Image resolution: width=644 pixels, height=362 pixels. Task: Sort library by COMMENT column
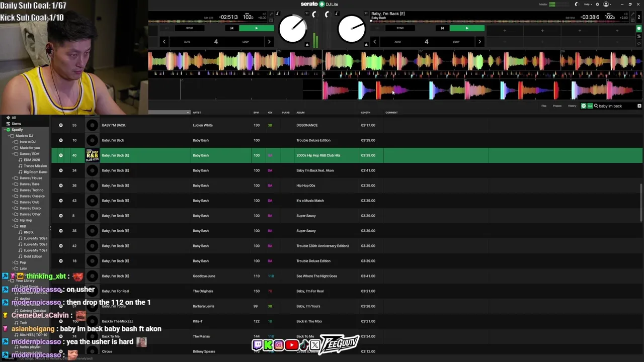[391, 113]
